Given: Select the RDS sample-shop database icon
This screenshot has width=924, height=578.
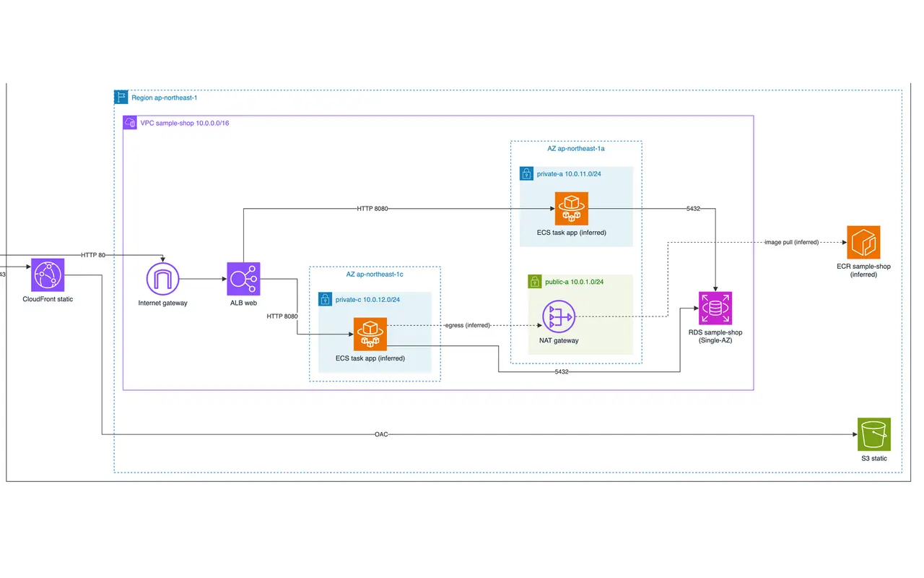Looking at the screenshot, I should 715,309.
